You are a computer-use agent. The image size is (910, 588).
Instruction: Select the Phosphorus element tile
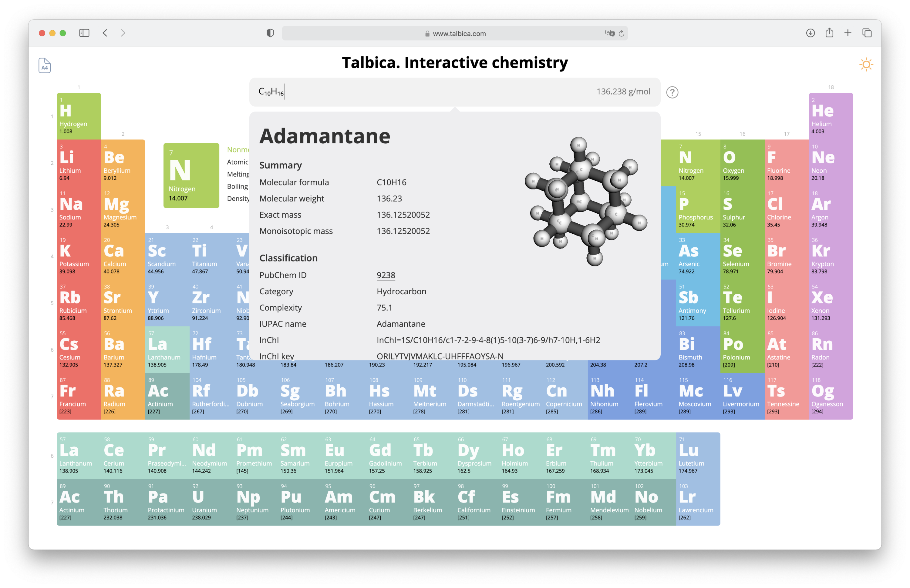coord(698,210)
